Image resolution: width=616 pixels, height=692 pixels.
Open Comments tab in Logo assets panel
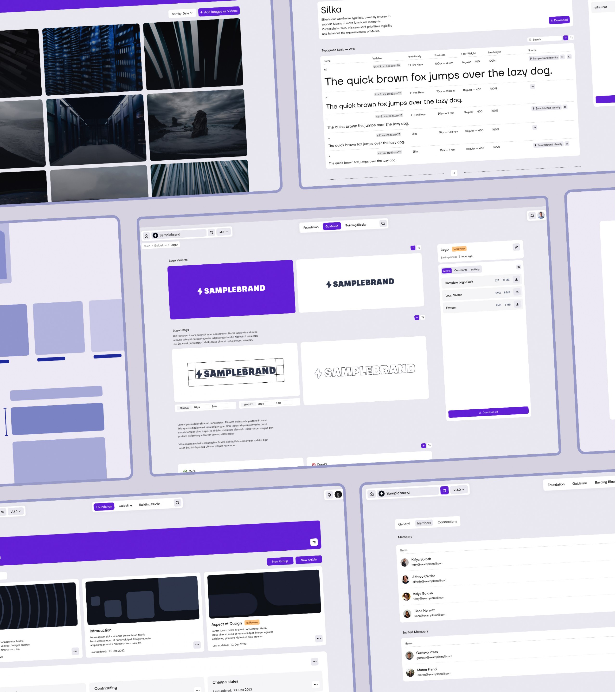(x=461, y=270)
